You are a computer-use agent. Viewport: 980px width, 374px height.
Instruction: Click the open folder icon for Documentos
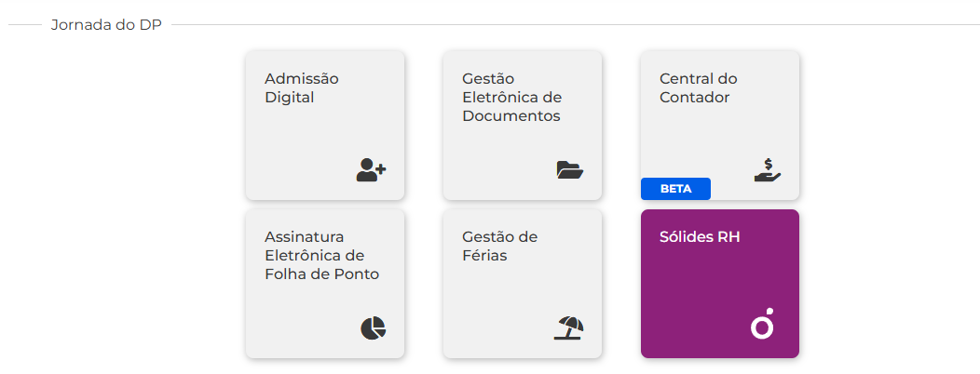coord(569,170)
